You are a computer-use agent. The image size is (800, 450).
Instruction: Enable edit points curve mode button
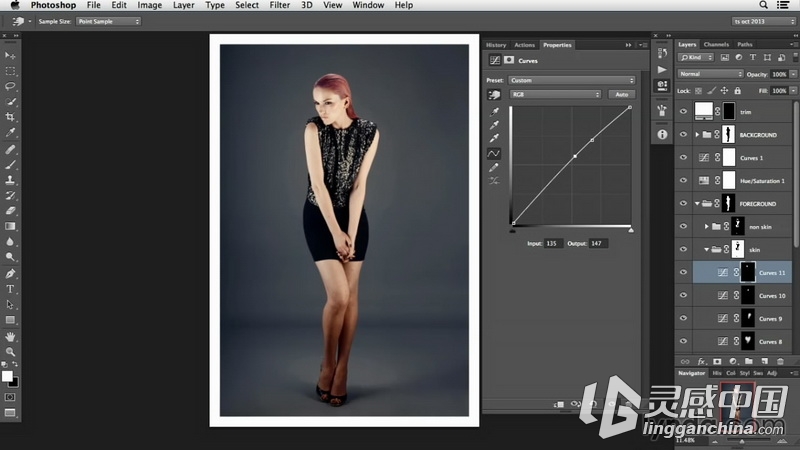(494, 153)
